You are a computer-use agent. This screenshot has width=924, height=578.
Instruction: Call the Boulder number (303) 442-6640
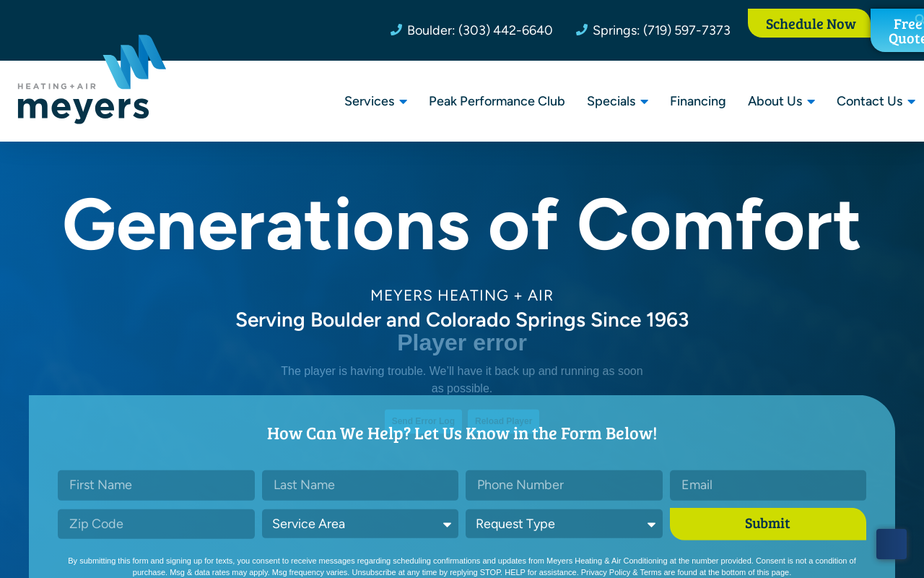pos(480,30)
